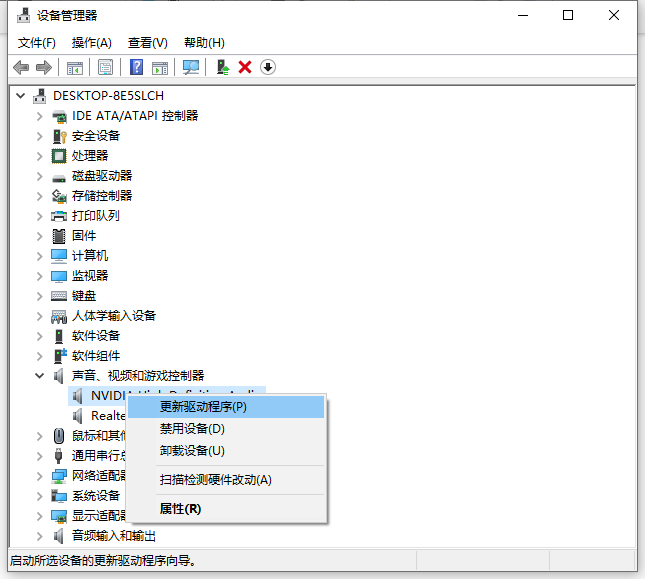The image size is (645, 579).
Task: Click the update driver toolbar icon with green arrow
Action: click(x=223, y=67)
